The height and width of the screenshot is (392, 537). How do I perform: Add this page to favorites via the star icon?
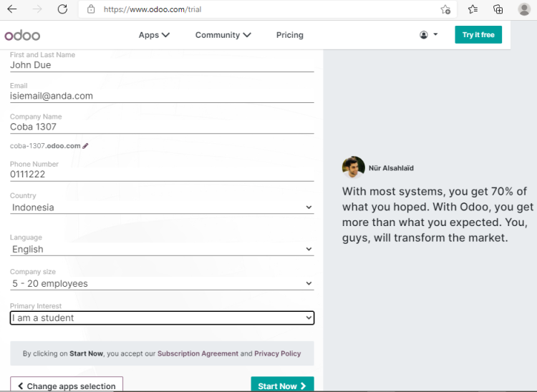(x=445, y=9)
